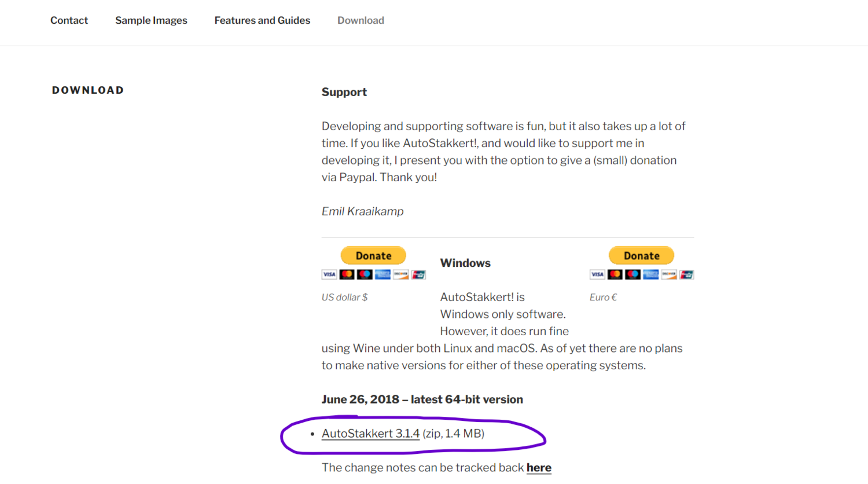The width and height of the screenshot is (868, 484).
Task: Click the Maestro icon in the Euro donation
Action: pyautogui.click(x=633, y=274)
